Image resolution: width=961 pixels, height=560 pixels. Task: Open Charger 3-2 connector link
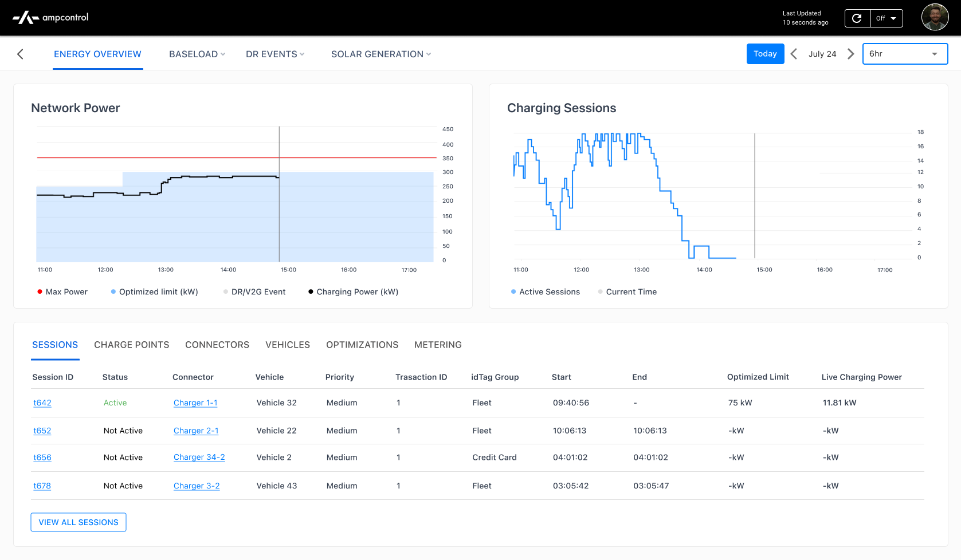click(x=197, y=486)
